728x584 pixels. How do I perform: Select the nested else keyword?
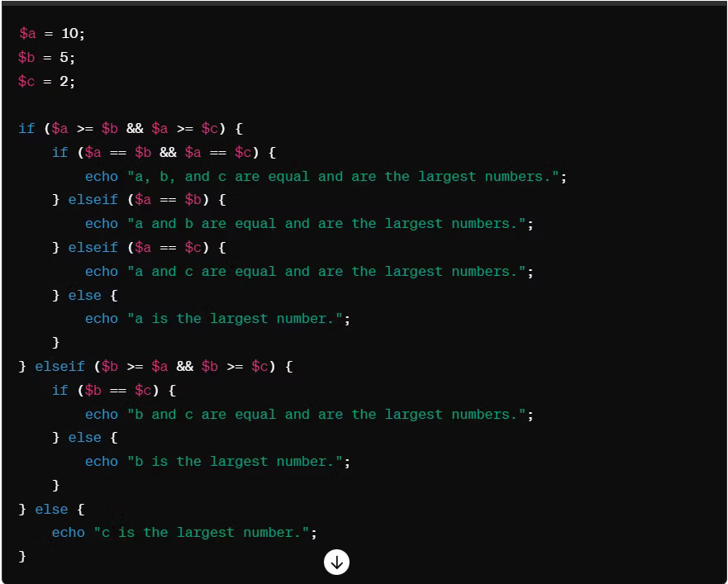coord(84,295)
